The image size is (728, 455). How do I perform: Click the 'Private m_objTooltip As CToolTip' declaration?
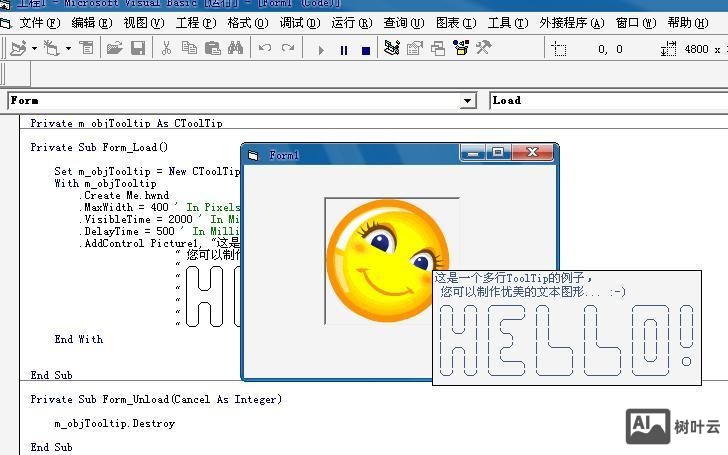[126, 124]
